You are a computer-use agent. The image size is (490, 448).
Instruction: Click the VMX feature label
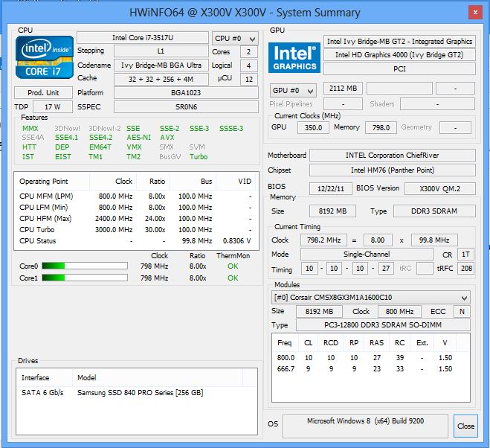coord(134,147)
